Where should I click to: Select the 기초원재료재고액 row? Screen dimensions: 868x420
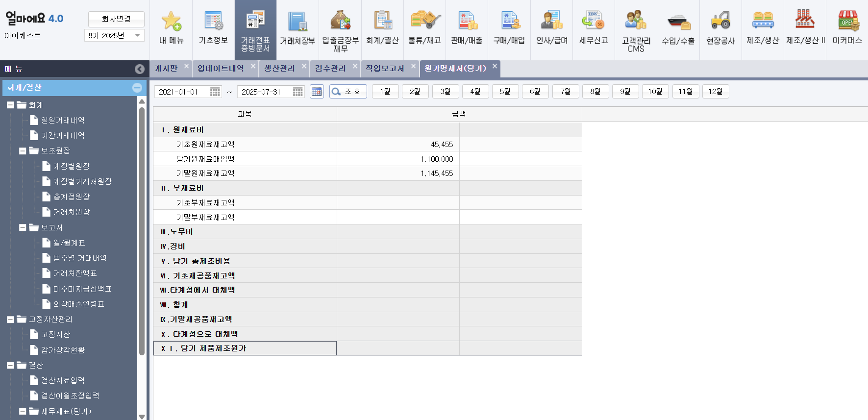[x=368, y=144]
